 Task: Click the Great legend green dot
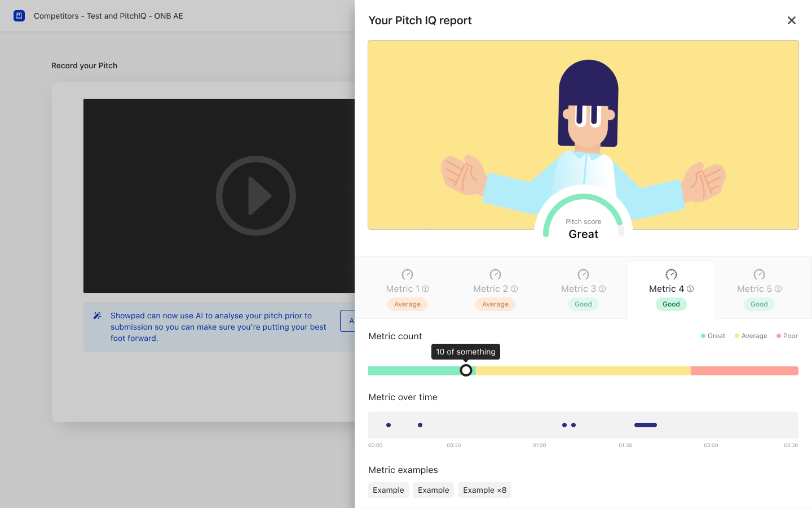(x=703, y=336)
